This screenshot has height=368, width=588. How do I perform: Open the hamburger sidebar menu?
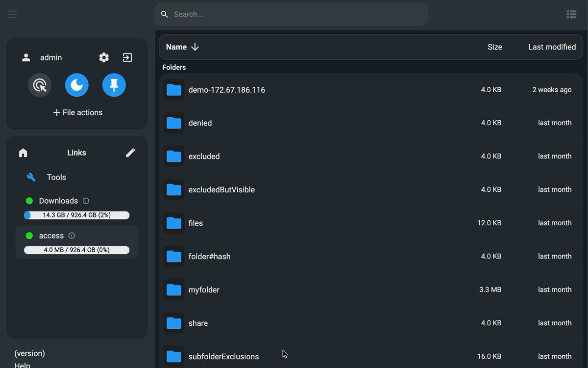tap(12, 14)
